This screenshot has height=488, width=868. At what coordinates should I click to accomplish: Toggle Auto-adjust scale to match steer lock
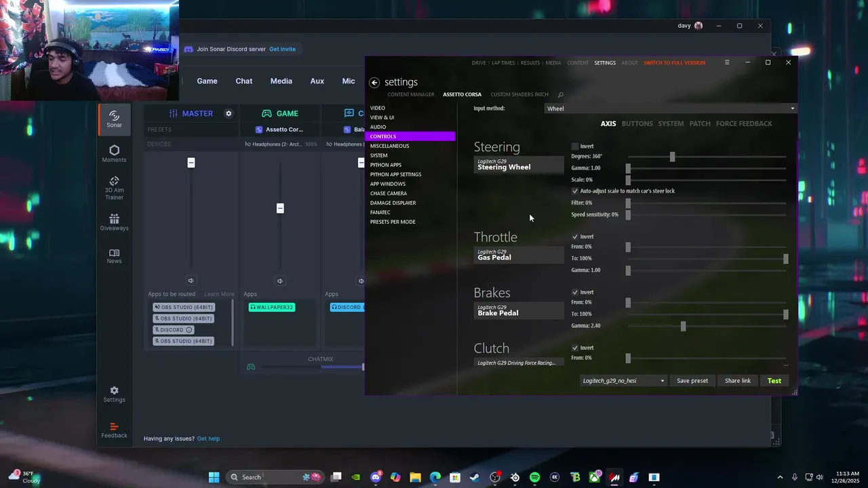point(575,191)
